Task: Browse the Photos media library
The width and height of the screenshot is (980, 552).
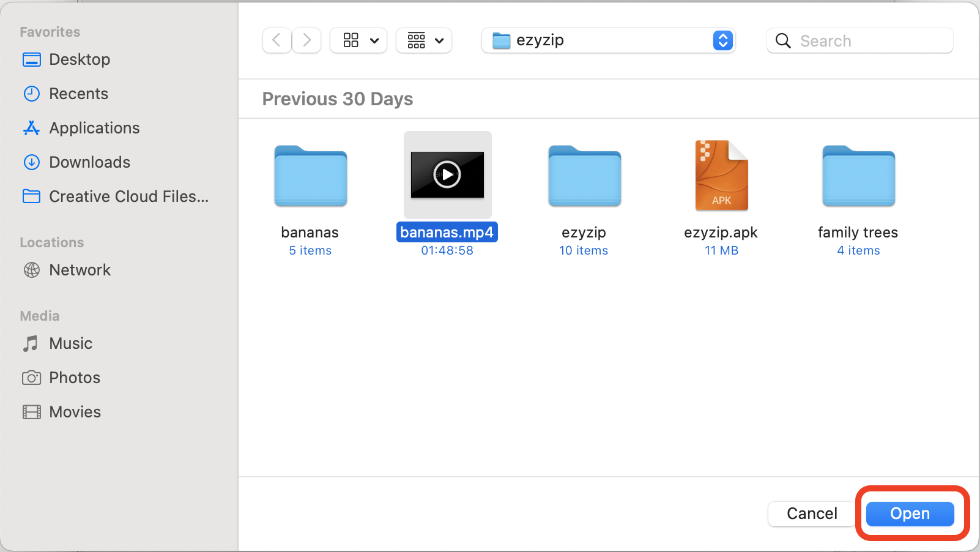Action: point(75,378)
